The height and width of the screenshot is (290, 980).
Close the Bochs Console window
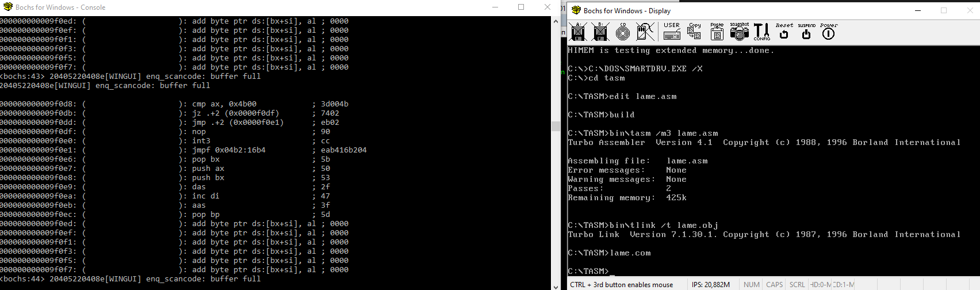pos(548,7)
